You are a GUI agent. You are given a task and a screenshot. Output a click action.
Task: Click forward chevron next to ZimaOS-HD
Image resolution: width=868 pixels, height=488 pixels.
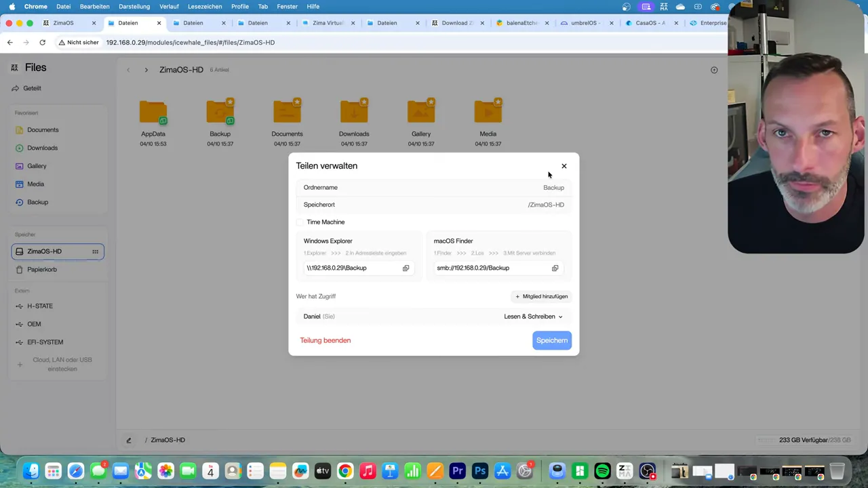tap(146, 70)
